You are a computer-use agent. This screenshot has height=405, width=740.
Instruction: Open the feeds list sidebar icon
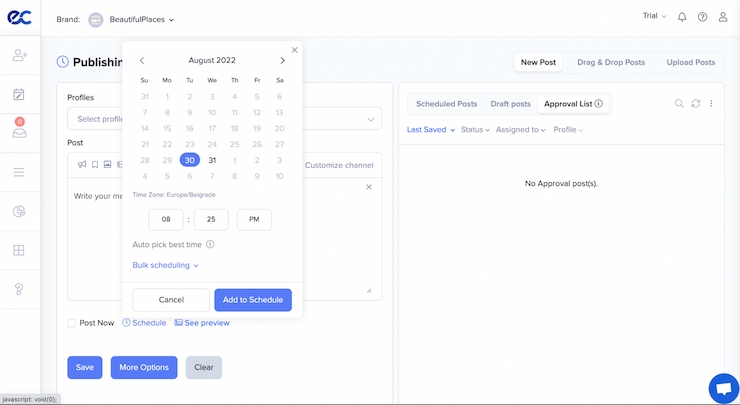point(19,172)
